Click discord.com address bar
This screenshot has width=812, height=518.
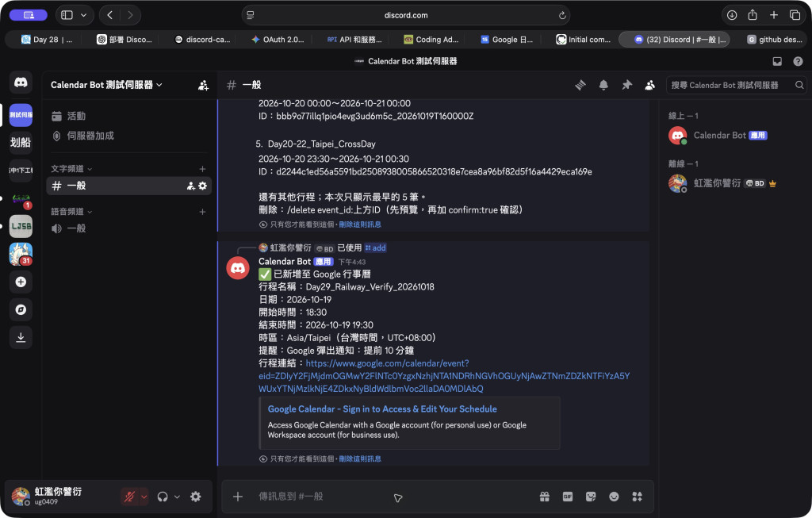[406, 16]
